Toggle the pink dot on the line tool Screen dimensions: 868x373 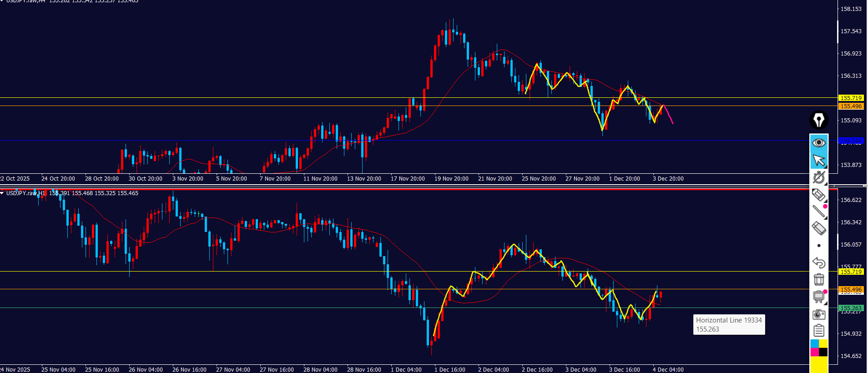coord(825,207)
